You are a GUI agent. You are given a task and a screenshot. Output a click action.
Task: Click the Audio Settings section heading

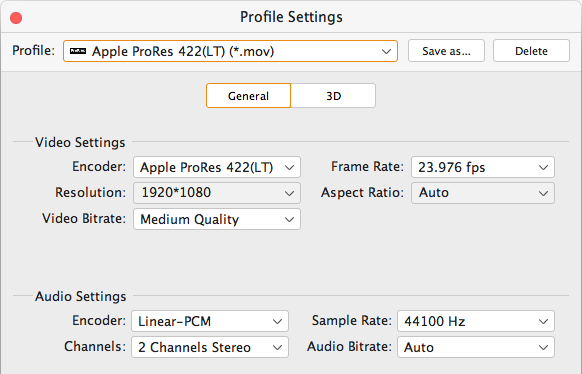tap(81, 296)
